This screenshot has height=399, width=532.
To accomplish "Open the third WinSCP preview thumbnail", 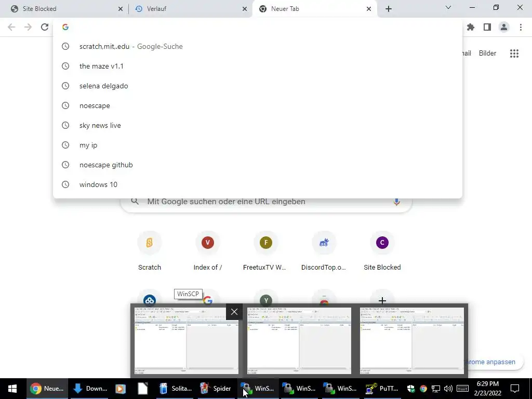I will tap(412, 340).
